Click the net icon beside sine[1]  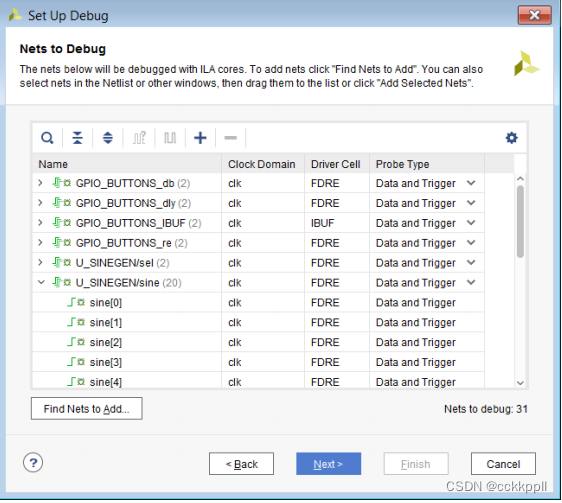[76, 323]
